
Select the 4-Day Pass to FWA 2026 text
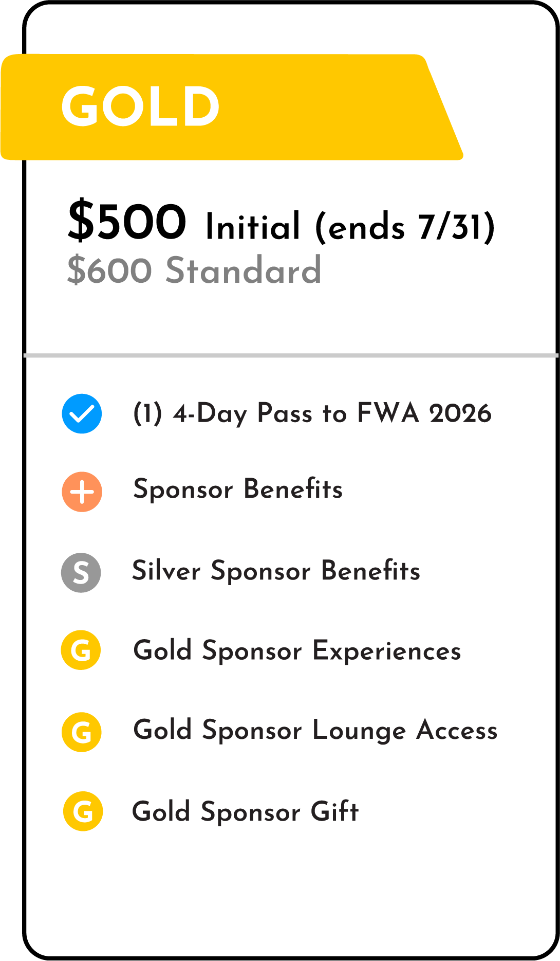click(312, 414)
